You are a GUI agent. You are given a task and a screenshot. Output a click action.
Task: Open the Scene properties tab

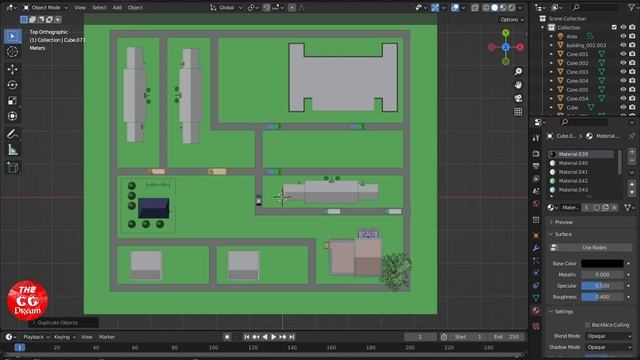point(536,191)
